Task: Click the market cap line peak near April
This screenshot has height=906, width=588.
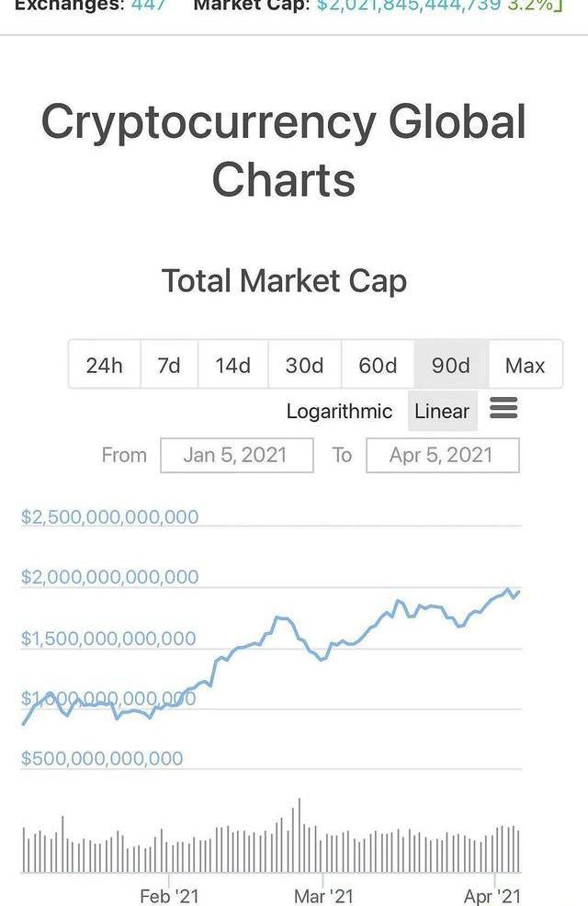Action: coord(508,589)
